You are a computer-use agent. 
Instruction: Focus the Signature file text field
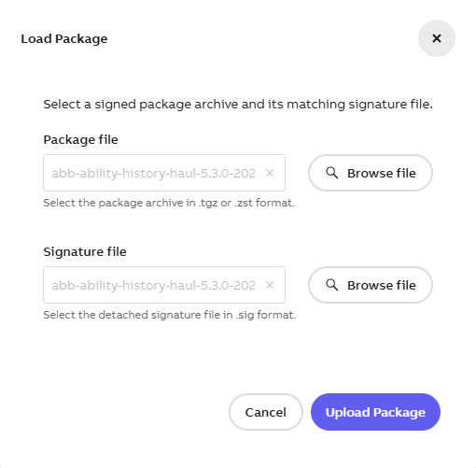point(164,285)
